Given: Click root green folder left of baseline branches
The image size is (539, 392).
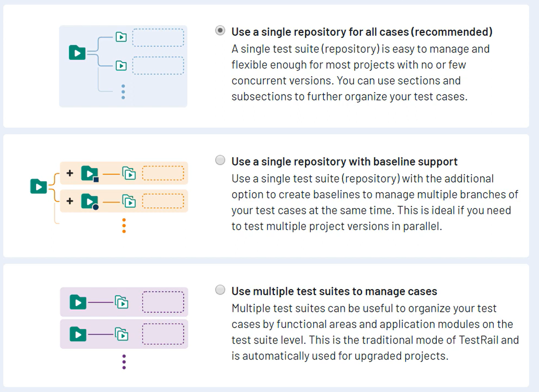Looking at the screenshot, I should [x=39, y=186].
